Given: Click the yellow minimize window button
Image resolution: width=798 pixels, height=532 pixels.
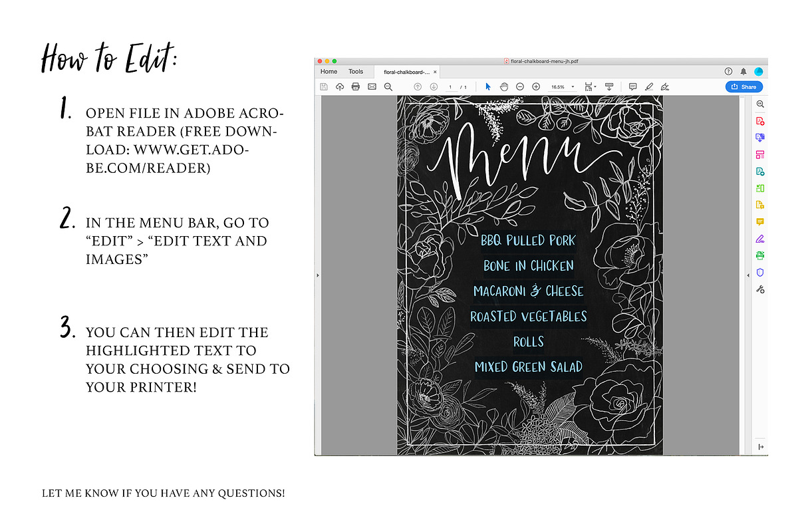Looking at the screenshot, I should (327, 61).
